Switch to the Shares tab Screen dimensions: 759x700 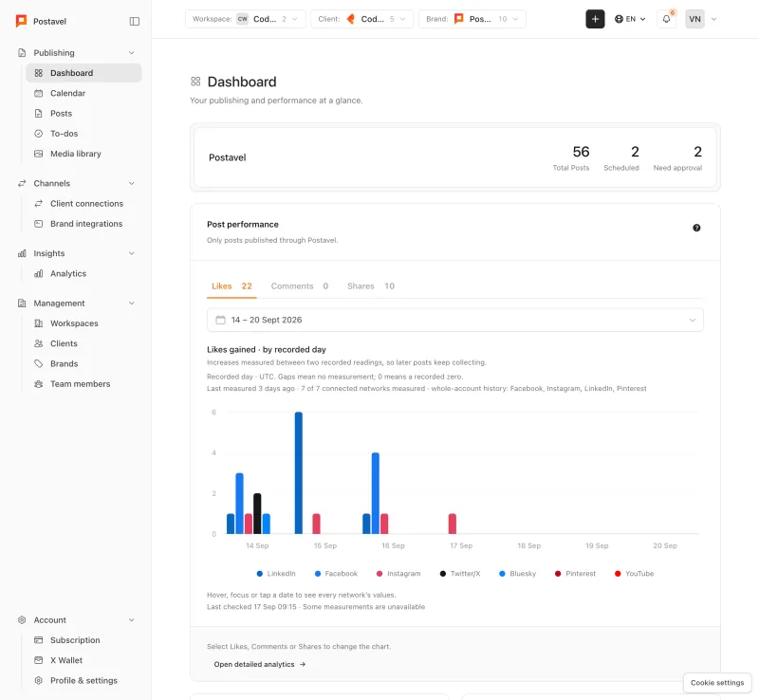click(371, 286)
